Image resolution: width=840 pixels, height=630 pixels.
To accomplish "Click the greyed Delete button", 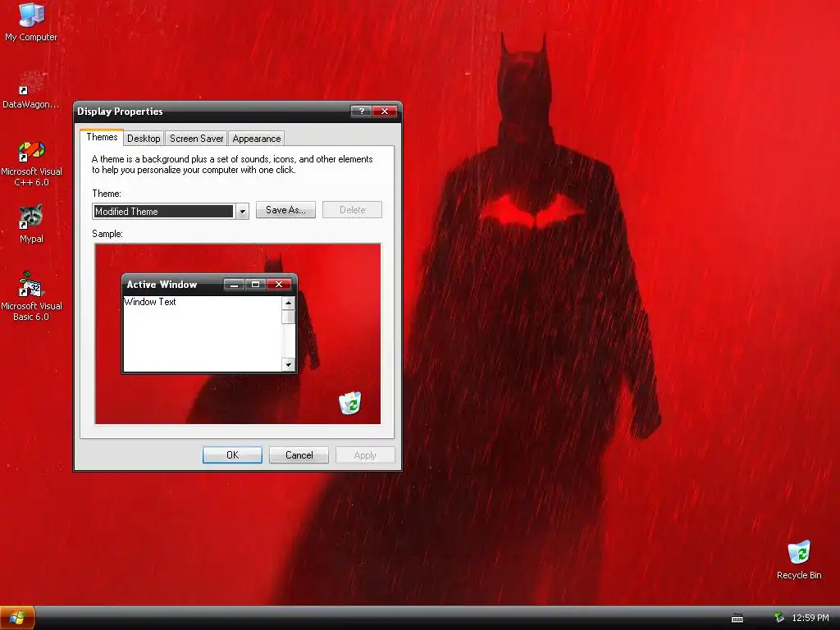I will click(352, 209).
